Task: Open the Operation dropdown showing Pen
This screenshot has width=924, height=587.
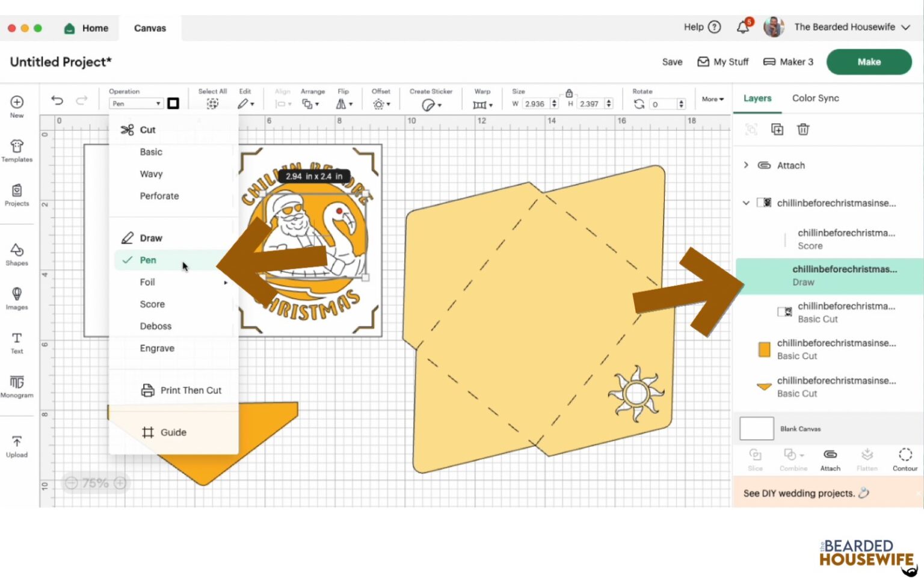Action: [x=136, y=103]
